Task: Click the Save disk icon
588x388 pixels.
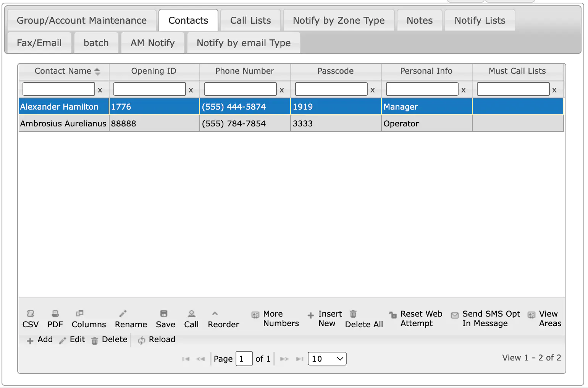Action: point(164,314)
